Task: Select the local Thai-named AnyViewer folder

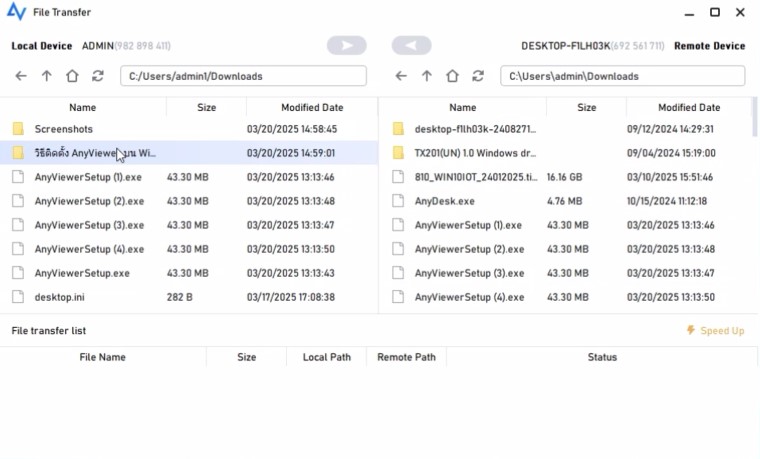Action: click(95, 153)
